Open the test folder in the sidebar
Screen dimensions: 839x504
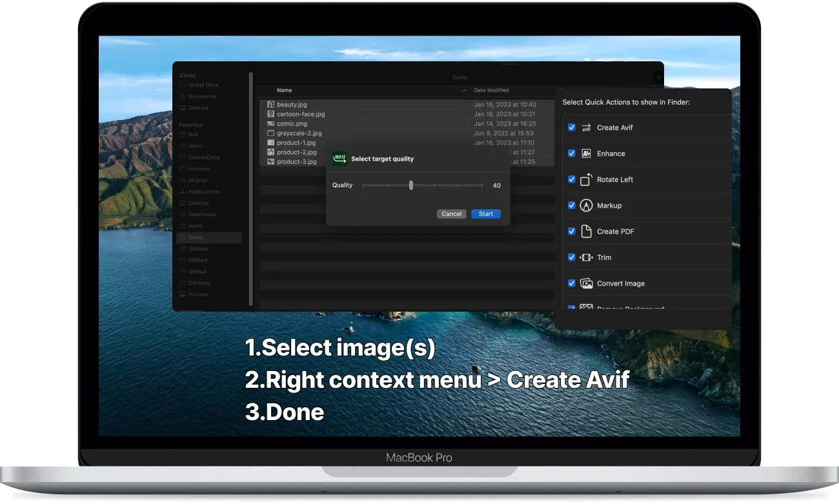[x=189, y=135]
